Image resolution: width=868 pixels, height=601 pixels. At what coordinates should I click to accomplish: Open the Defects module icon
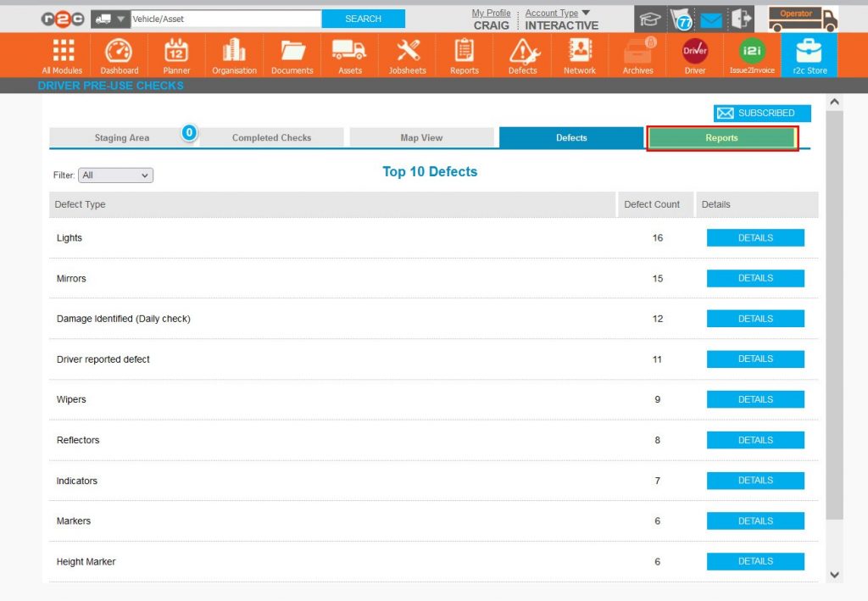(521, 53)
